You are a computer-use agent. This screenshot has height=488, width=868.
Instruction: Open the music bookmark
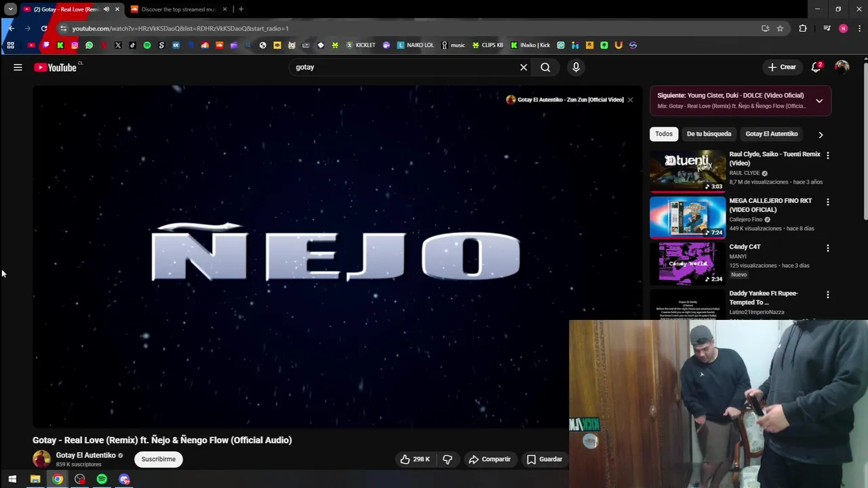[453, 45]
